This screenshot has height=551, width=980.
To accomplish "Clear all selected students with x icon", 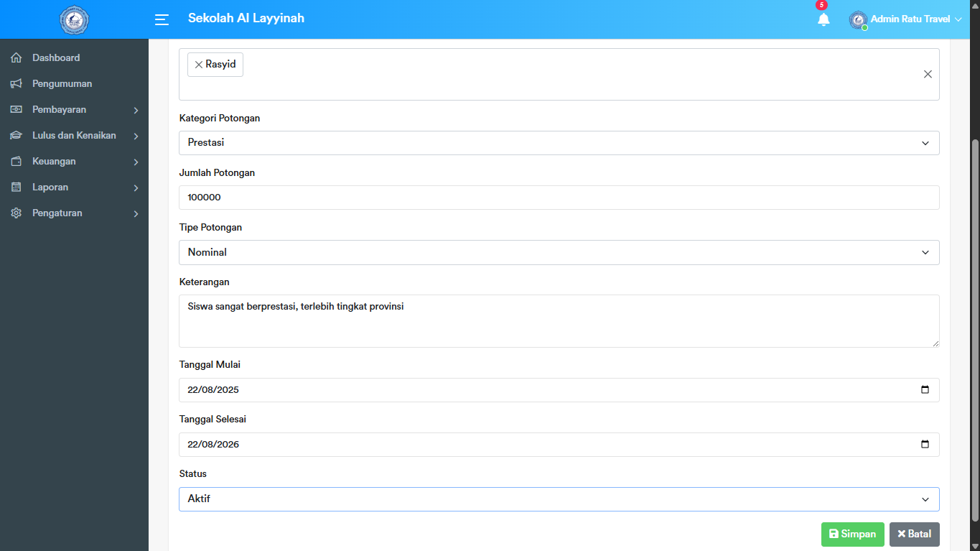I will tap(928, 74).
